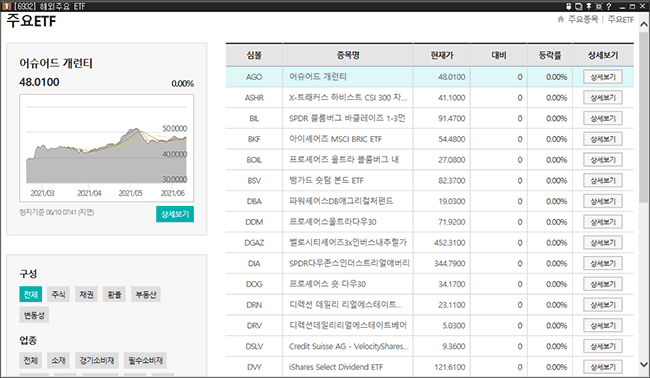Pin the window with the pushpin icon
650x378 pixels.
coord(589,6)
